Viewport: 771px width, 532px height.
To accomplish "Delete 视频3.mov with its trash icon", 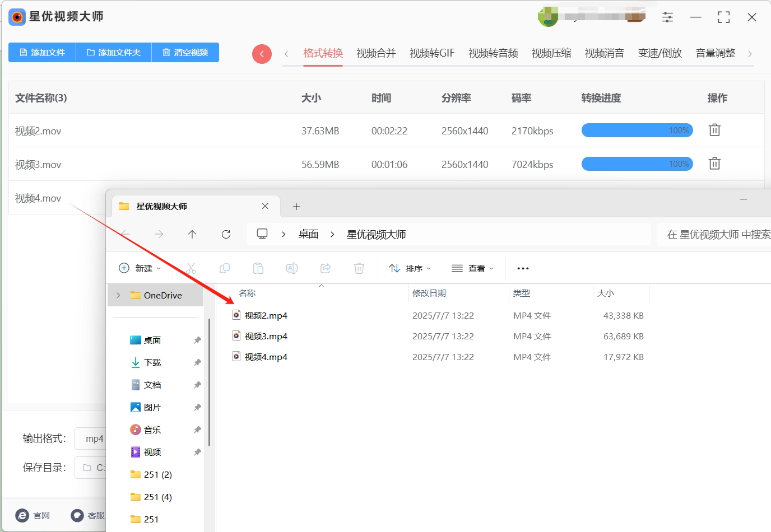I will [714, 164].
